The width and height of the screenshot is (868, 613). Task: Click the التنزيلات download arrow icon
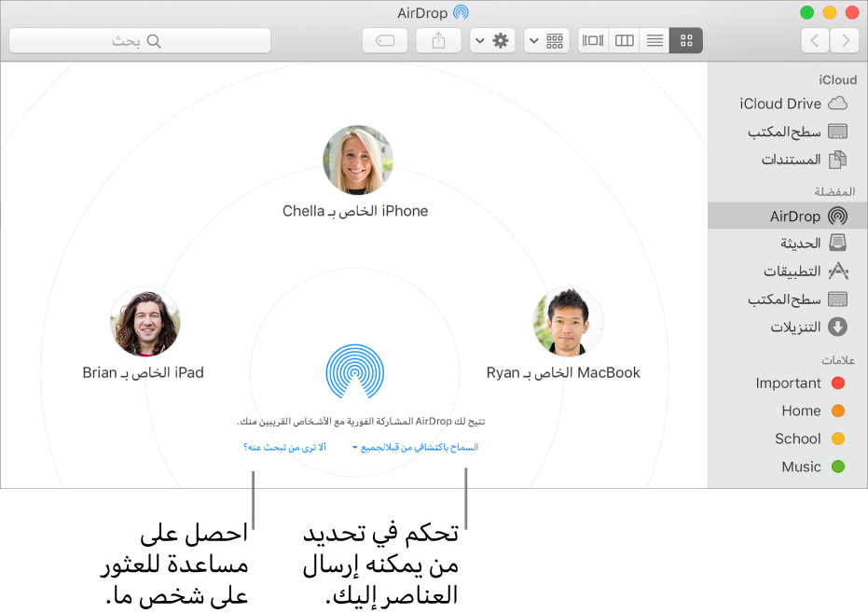click(x=837, y=327)
